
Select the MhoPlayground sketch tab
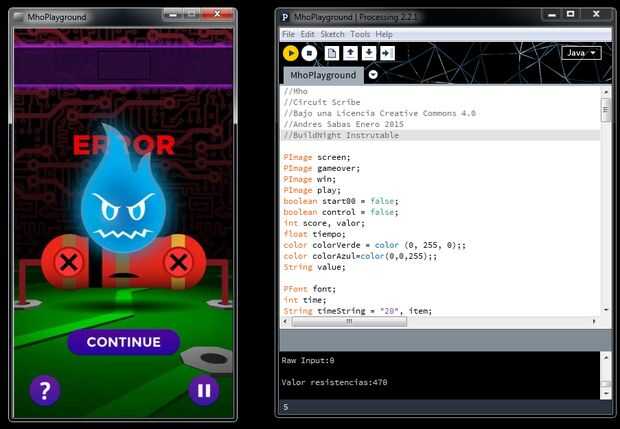tap(323, 75)
